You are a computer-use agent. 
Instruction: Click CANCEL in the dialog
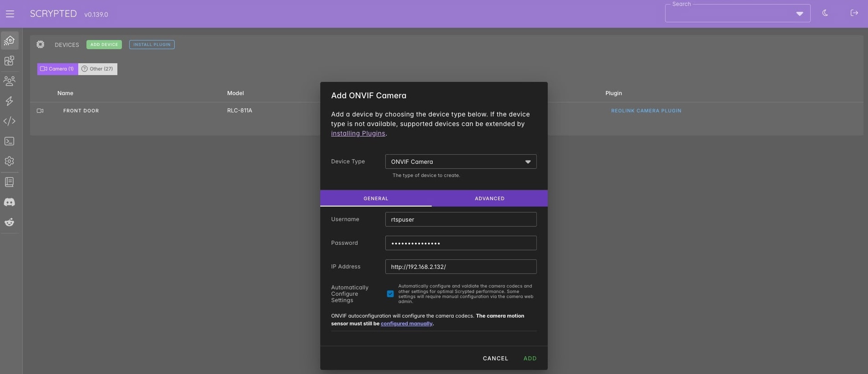point(495,359)
